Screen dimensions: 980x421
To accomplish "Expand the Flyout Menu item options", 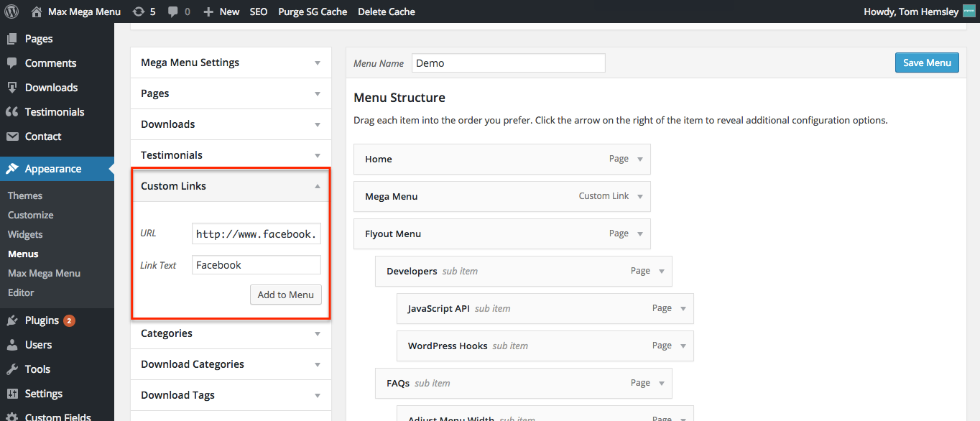I will [x=640, y=234].
